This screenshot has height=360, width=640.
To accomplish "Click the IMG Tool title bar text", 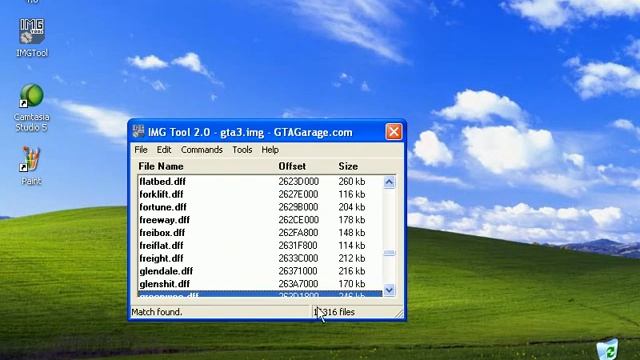I will pos(250,132).
